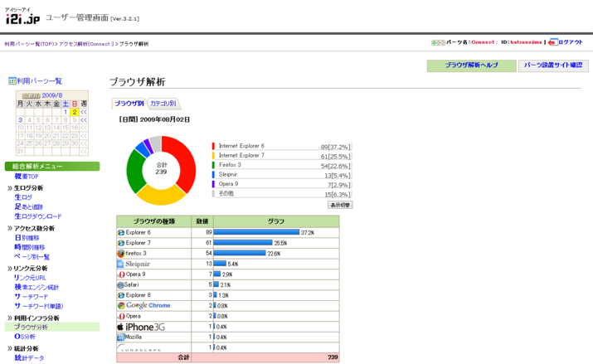Image resolution: width=593 pixels, height=364 pixels.
Task: Click blue swatch for Sleipnir legend
Action: pyautogui.click(x=213, y=174)
